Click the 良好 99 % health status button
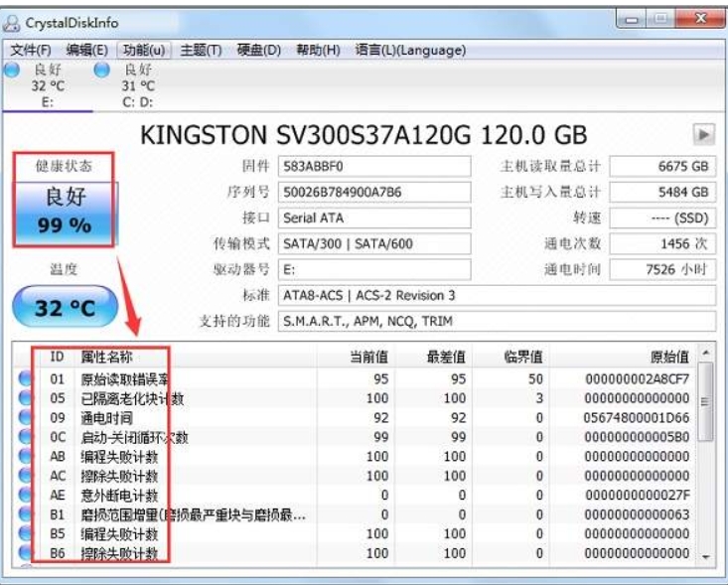Screen dimensions: 728x585 pyautogui.click(x=65, y=214)
